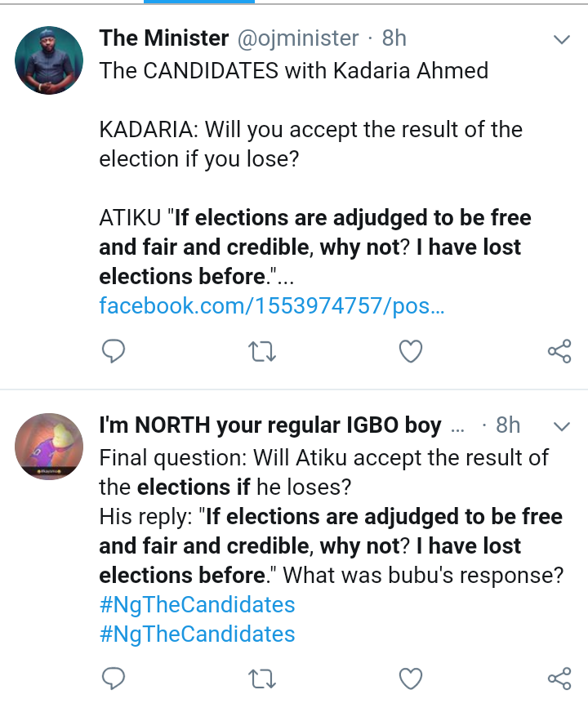Share The Minister's tweet

(x=559, y=351)
